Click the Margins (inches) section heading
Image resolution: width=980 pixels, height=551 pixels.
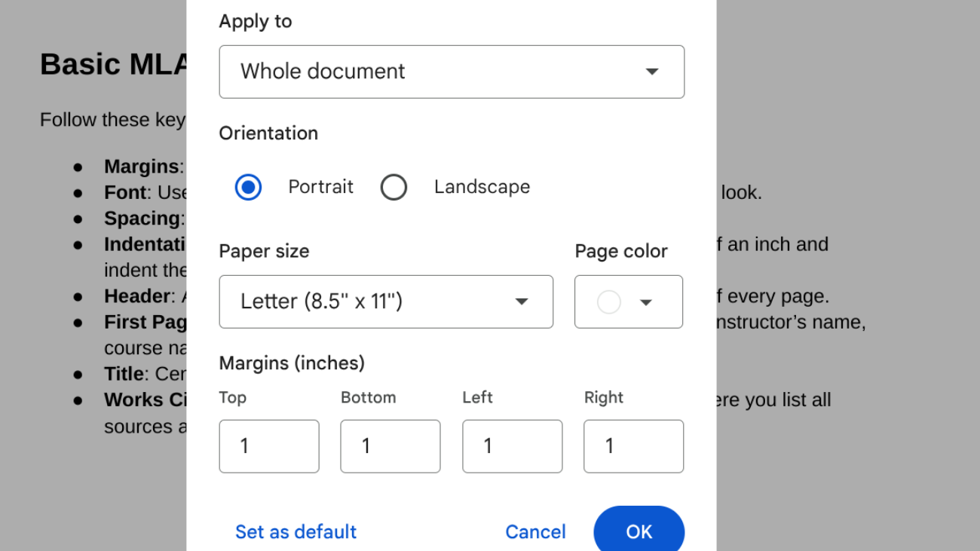[292, 363]
